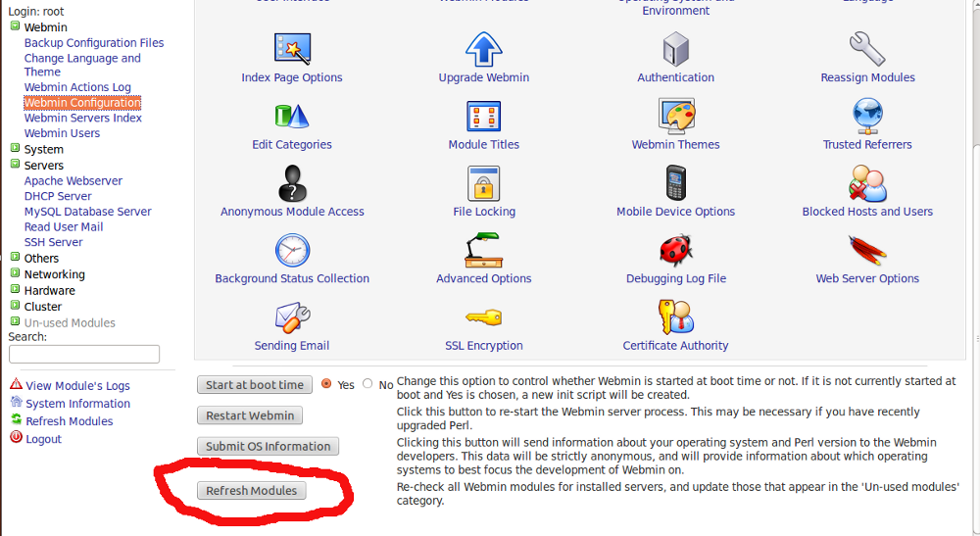Viewport: 980px width, 536px height.
Task: Click the red Logout power icon
Action: coord(17,437)
